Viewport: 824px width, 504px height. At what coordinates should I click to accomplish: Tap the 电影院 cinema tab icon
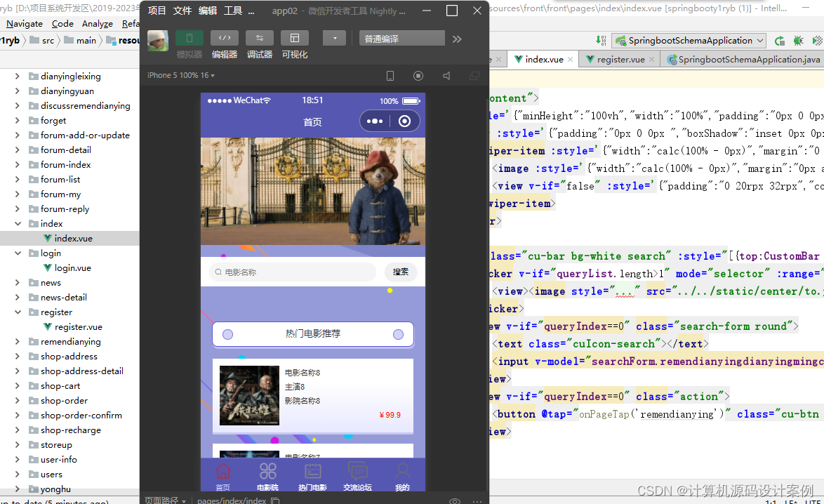tap(267, 477)
